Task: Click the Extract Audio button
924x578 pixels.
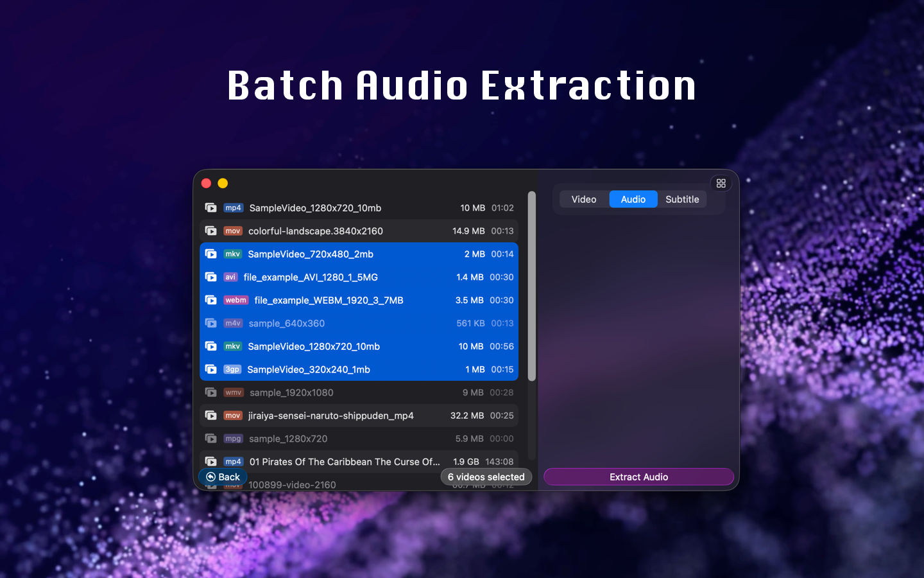Action: pyautogui.click(x=638, y=477)
